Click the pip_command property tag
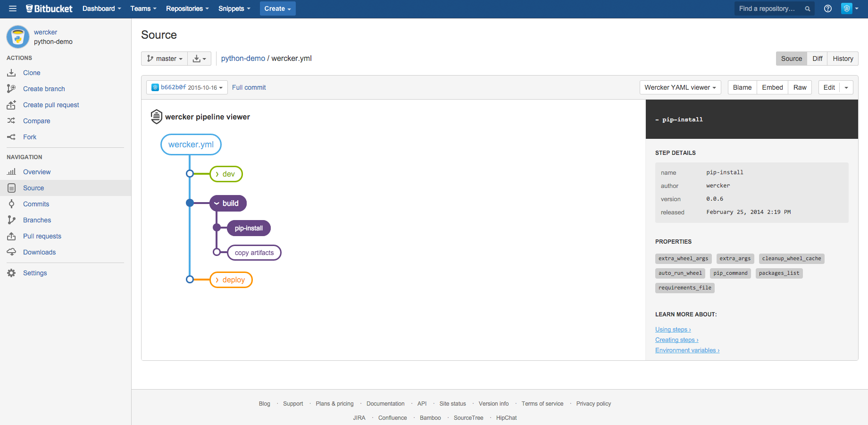This screenshot has height=425, width=868. [x=730, y=273]
